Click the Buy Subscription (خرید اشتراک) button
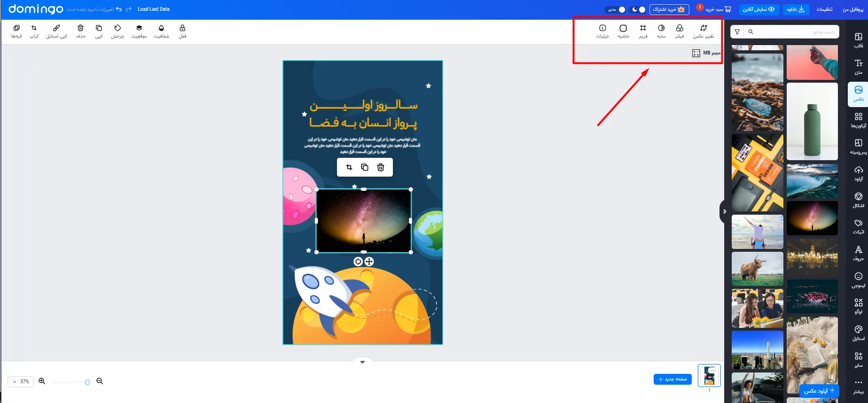This screenshot has width=868, height=403. pos(669,9)
